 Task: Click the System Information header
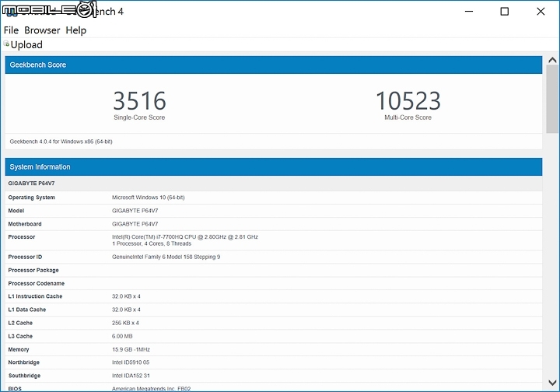(274, 167)
